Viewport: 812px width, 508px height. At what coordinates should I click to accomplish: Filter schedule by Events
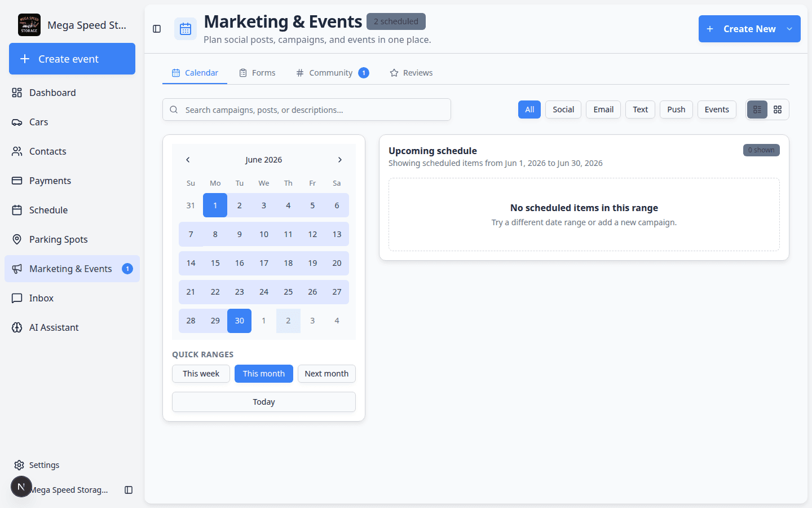tap(717, 110)
